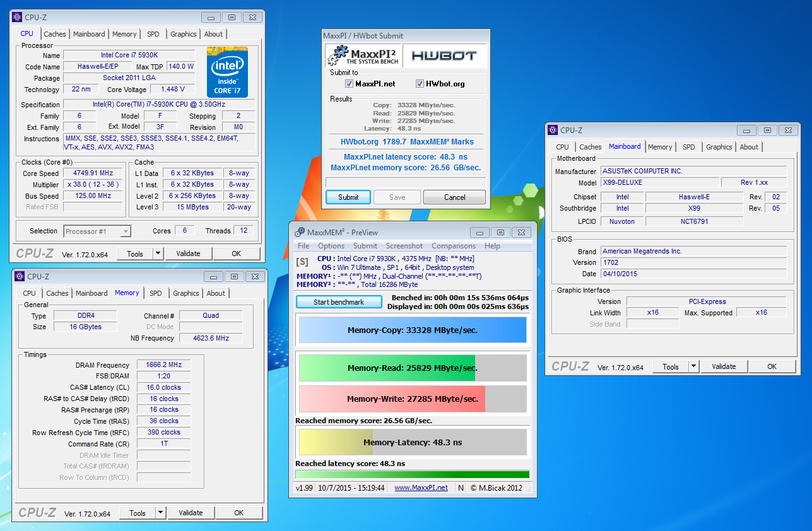812x531 pixels.
Task: Click the Row Refresh Cycle Time 390 clocks value
Action: click(x=163, y=433)
